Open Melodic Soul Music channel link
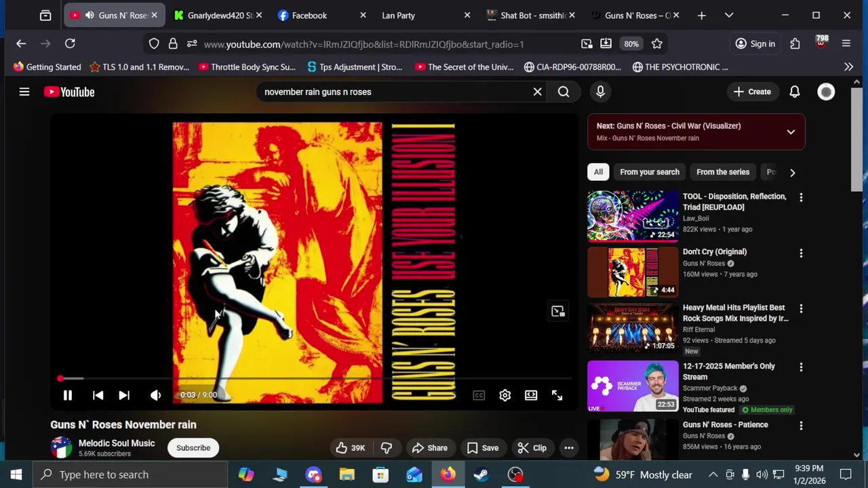 [117, 443]
